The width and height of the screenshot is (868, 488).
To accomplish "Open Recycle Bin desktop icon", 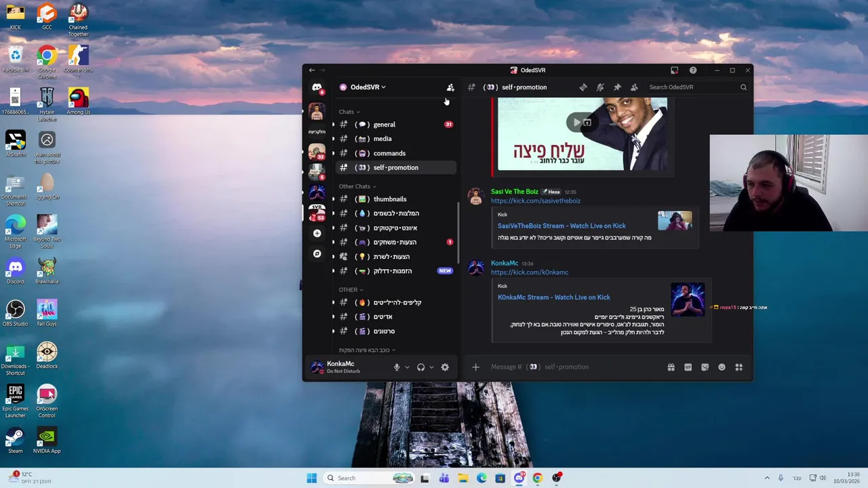I will point(15,59).
